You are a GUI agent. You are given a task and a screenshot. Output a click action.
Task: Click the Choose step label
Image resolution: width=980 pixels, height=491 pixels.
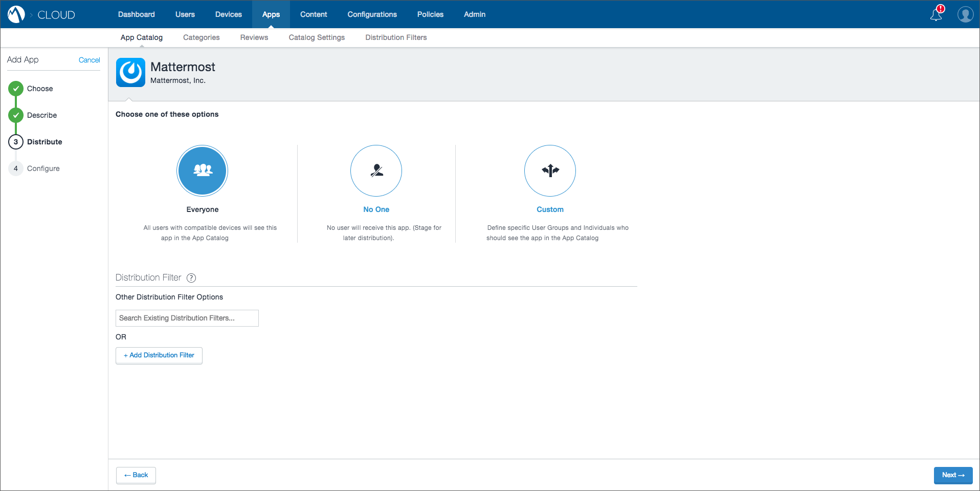pyautogui.click(x=40, y=89)
